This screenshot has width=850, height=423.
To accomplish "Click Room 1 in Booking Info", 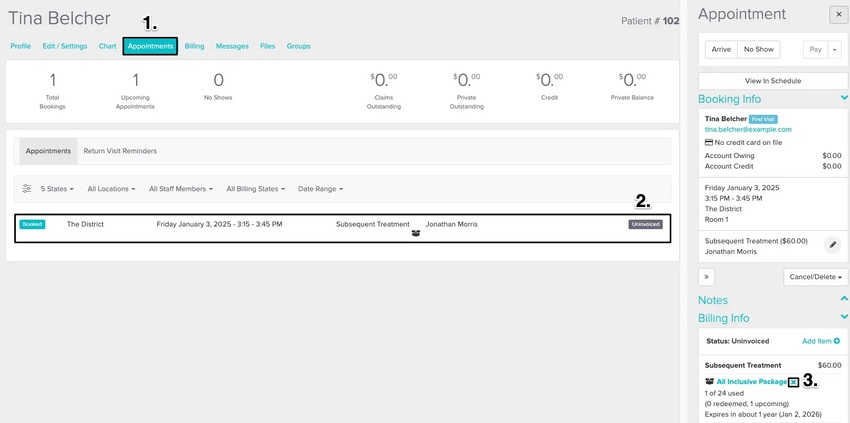I will tap(717, 219).
